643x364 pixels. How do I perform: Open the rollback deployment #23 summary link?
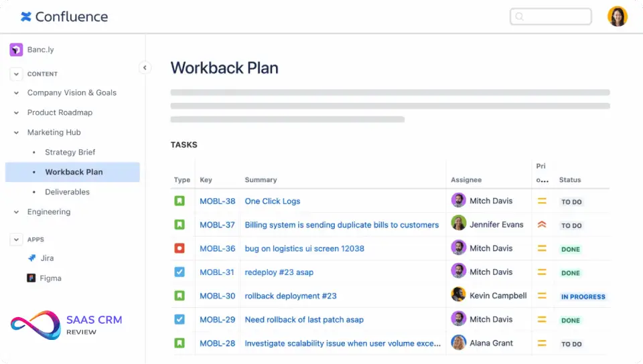(x=290, y=296)
